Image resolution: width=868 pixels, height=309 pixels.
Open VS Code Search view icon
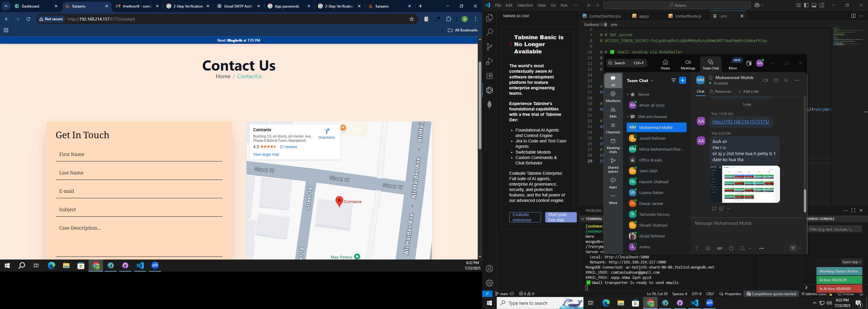(489, 32)
